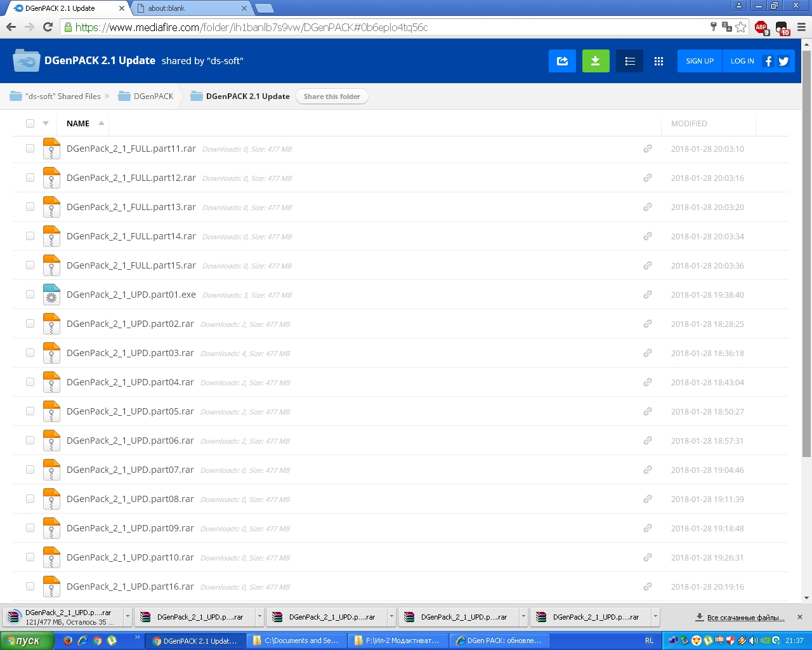Go back in the browser
812x650 pixels.
(x=11, y=27)
